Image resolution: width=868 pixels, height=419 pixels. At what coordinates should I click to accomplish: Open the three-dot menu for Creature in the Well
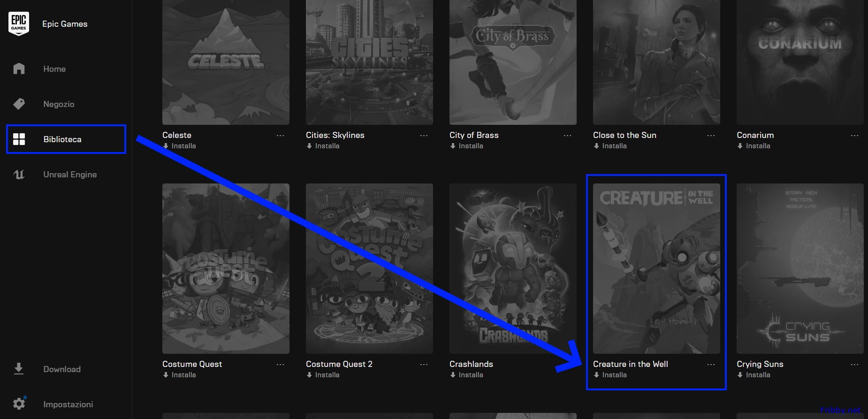711,365
